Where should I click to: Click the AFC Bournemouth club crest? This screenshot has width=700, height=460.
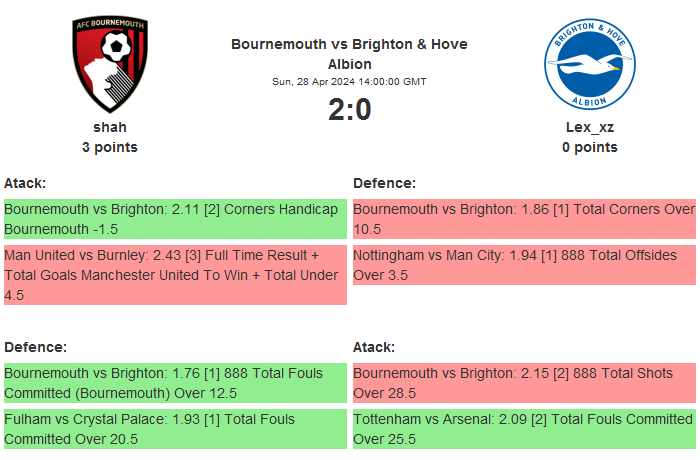coord(110,63)
